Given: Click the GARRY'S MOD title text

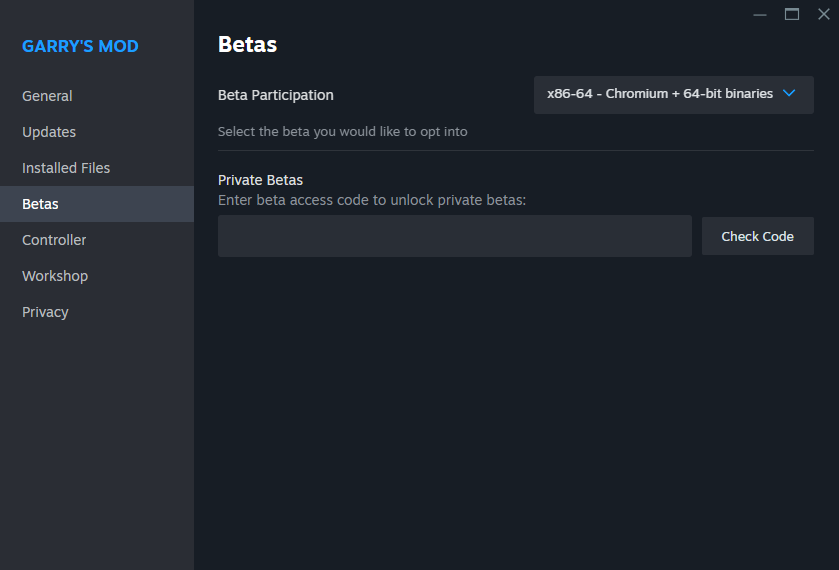Looking at the screenshot, I should 80,47.
